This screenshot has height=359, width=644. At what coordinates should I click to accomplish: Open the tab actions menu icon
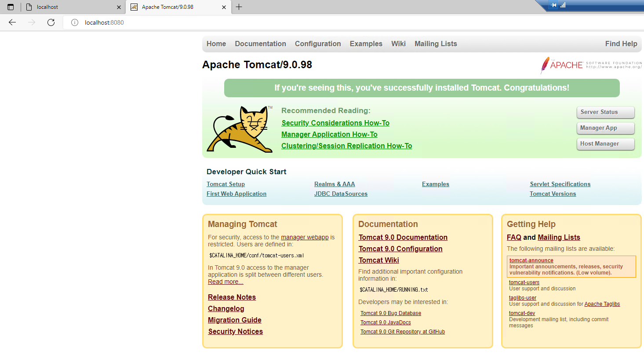(11, 7)
